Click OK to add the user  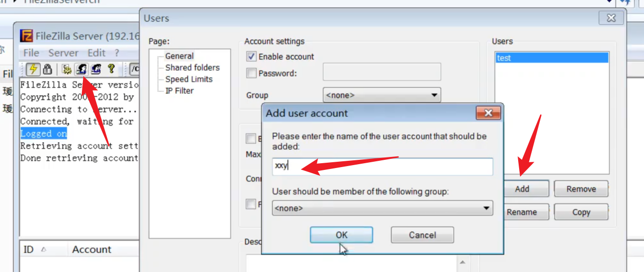[341, 235]
